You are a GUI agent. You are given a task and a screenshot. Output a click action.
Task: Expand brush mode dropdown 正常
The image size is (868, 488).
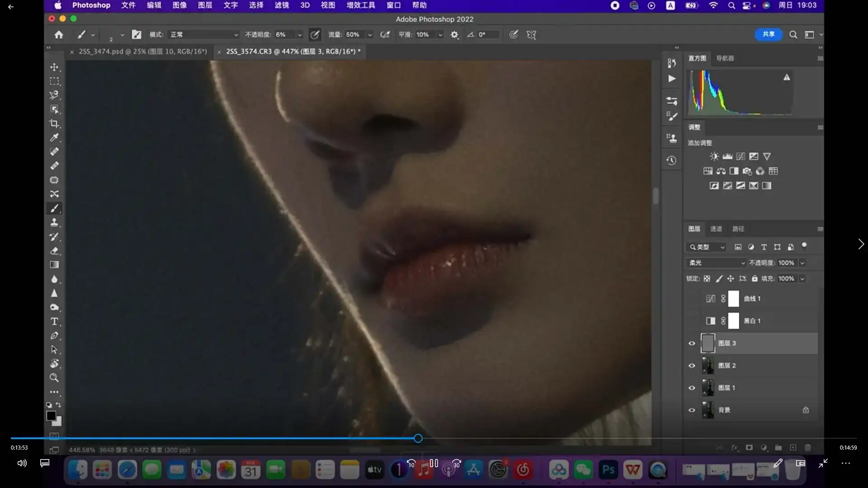203,35
